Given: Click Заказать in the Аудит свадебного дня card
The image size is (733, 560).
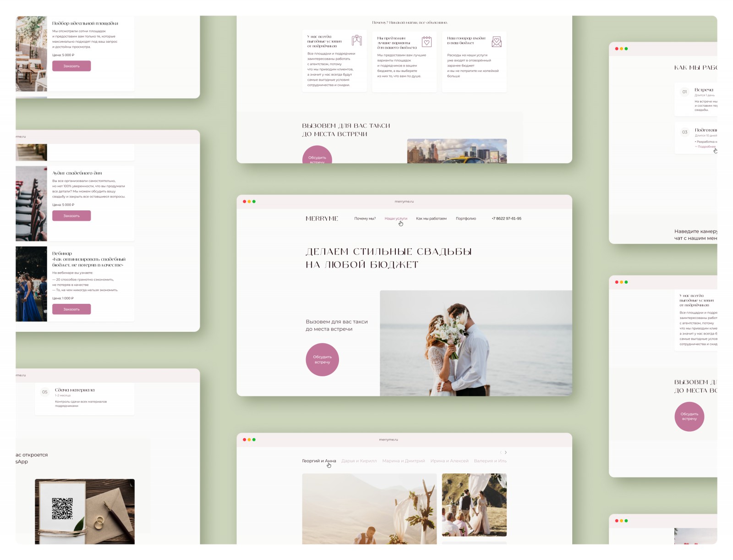Looking at the screenshot, I should [x=71, y=216].
